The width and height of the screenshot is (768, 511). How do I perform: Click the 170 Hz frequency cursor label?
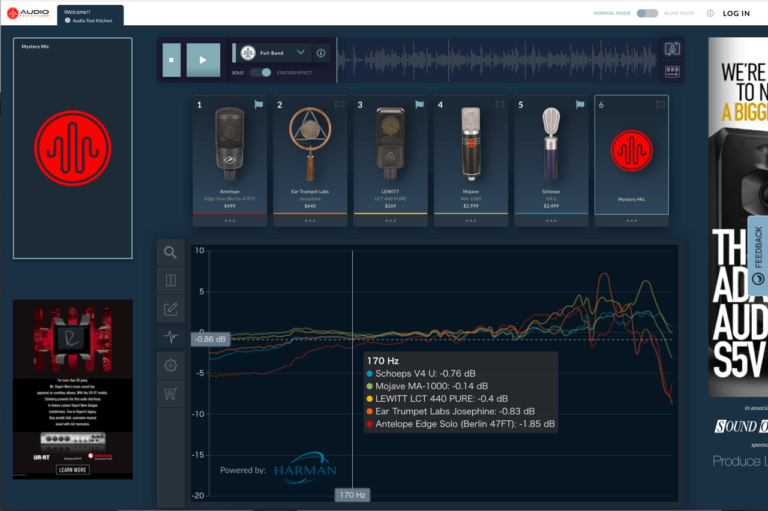click(353, 495)
